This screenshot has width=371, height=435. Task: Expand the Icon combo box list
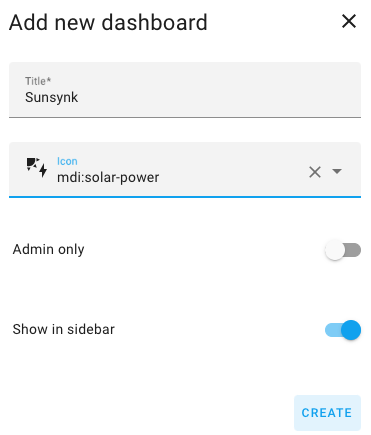337,171
